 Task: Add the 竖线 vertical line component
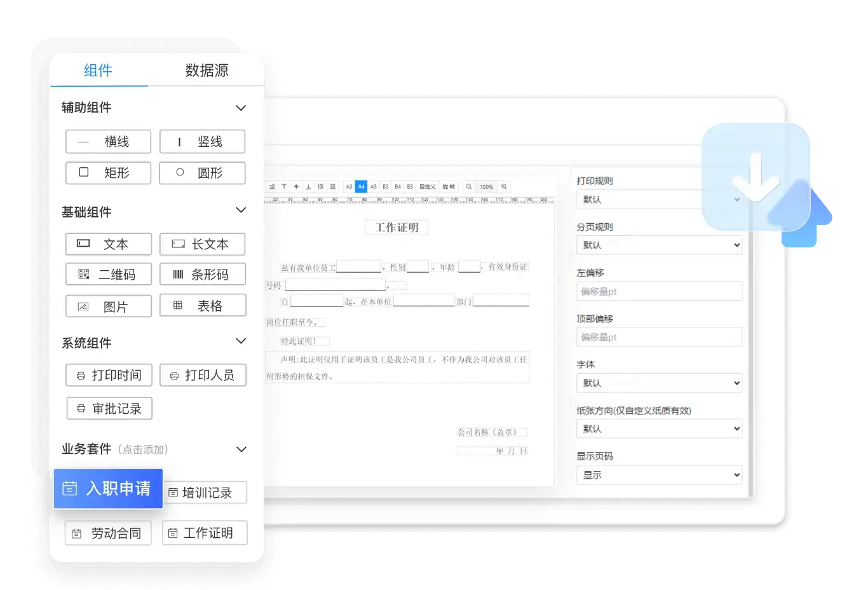pos(202,141)
